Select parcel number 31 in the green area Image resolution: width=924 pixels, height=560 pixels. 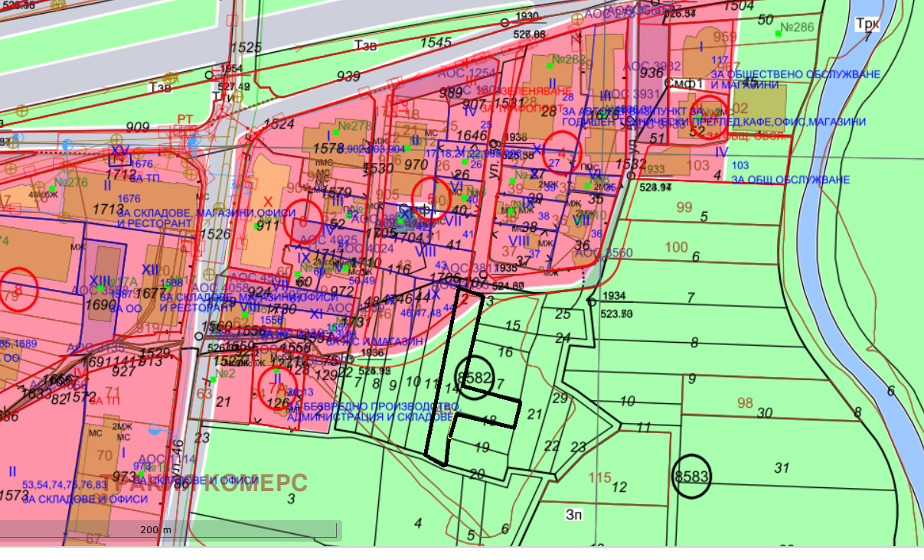(x=781, y=467)
